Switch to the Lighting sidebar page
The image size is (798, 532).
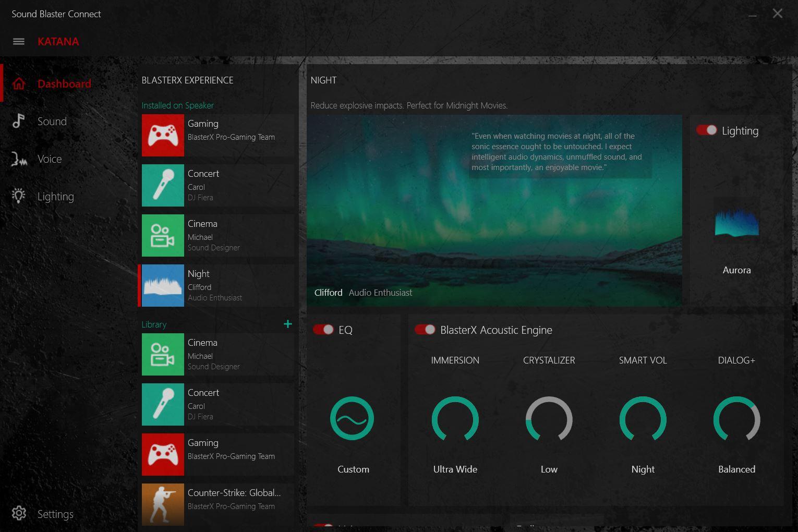pos(55,197)
